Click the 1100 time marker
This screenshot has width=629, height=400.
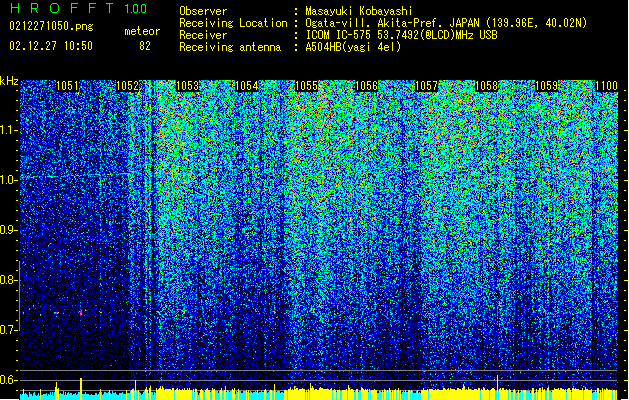click(606, 86)
